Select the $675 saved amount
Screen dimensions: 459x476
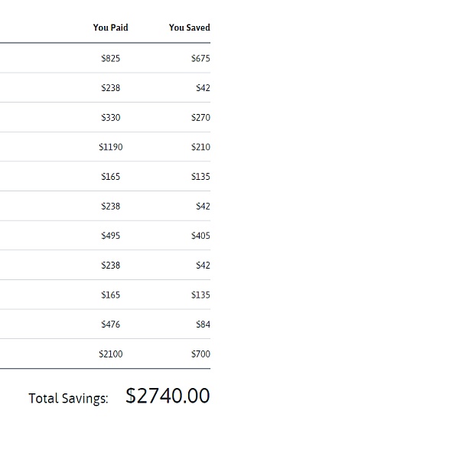(200, 58)
